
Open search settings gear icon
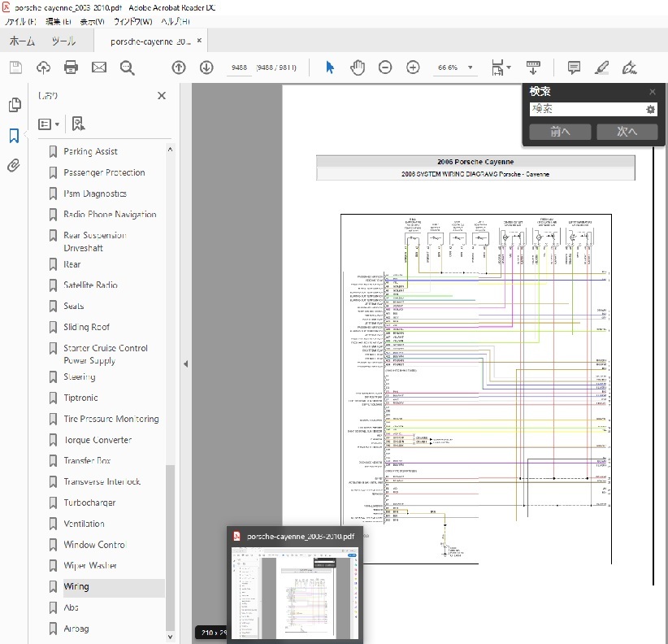tap(650, 110)
